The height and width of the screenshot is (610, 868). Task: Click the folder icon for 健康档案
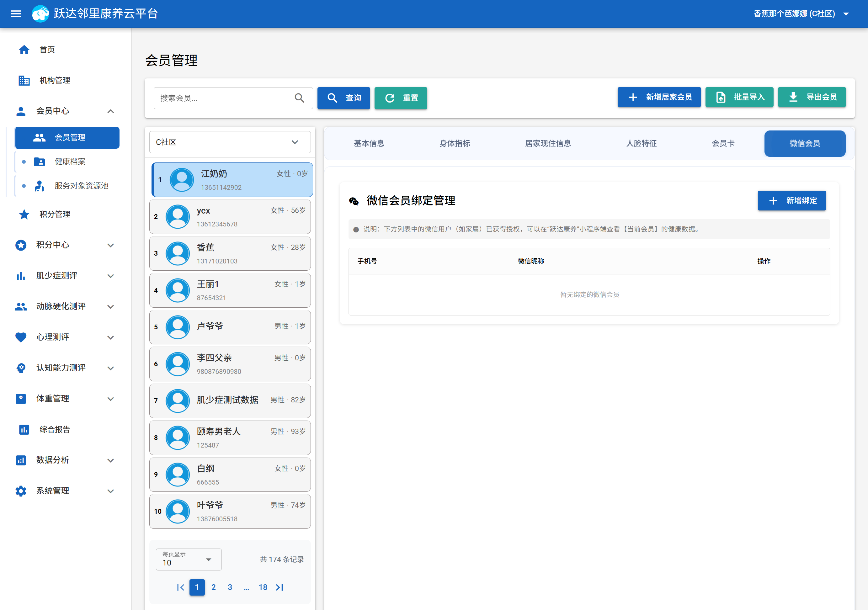(x=39, y=162)
